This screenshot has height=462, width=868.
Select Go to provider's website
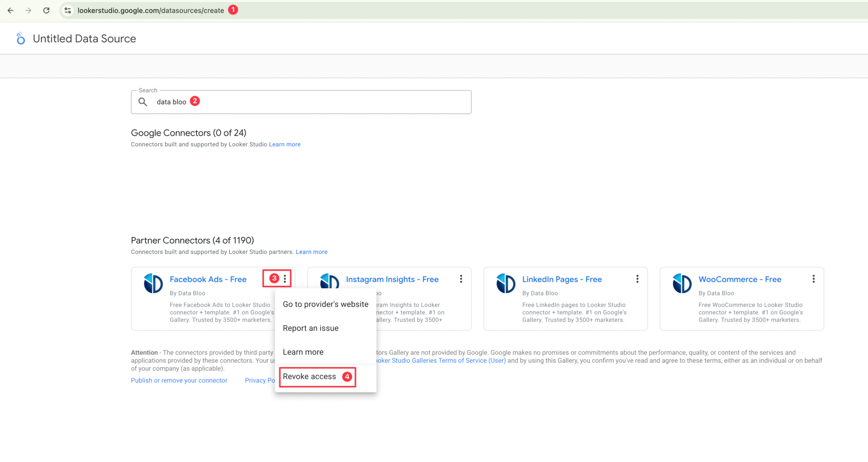[x=325, y=304]
